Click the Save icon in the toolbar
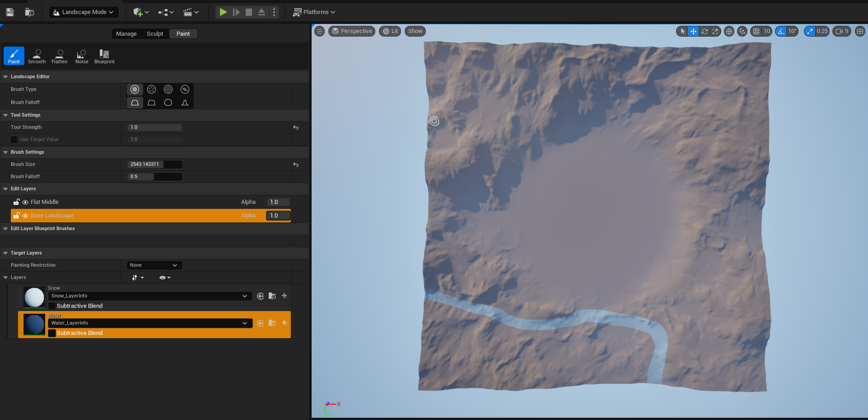The image size is (868, 420). (10, 12)
